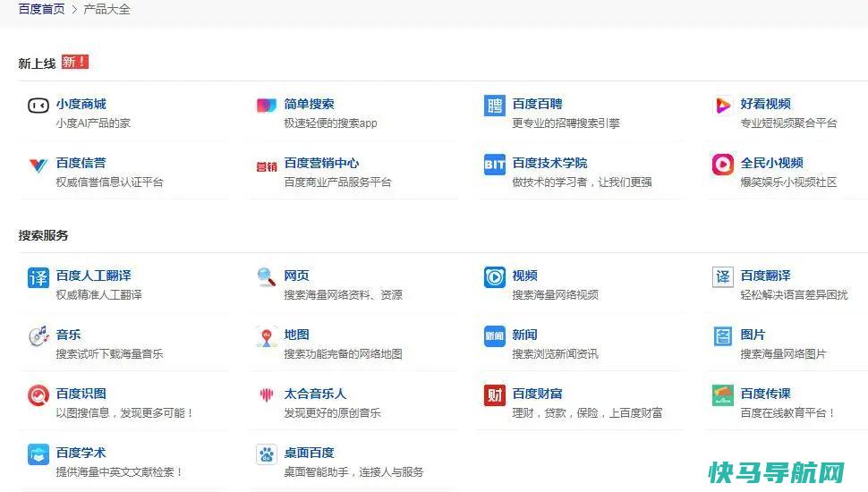This screenshot has width=868, height=492.
Task: Click description 权威信誉信息认证平台
Action: 109,182
